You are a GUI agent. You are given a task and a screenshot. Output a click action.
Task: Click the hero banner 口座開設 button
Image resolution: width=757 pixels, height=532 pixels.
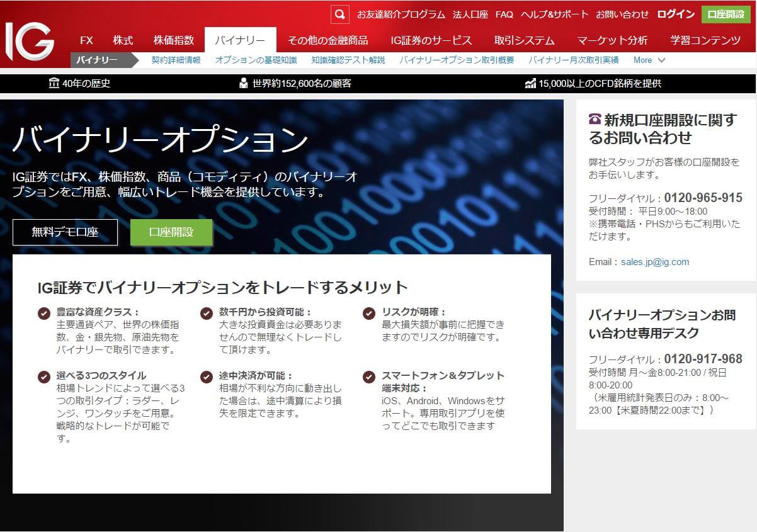(x=171, y=232)
